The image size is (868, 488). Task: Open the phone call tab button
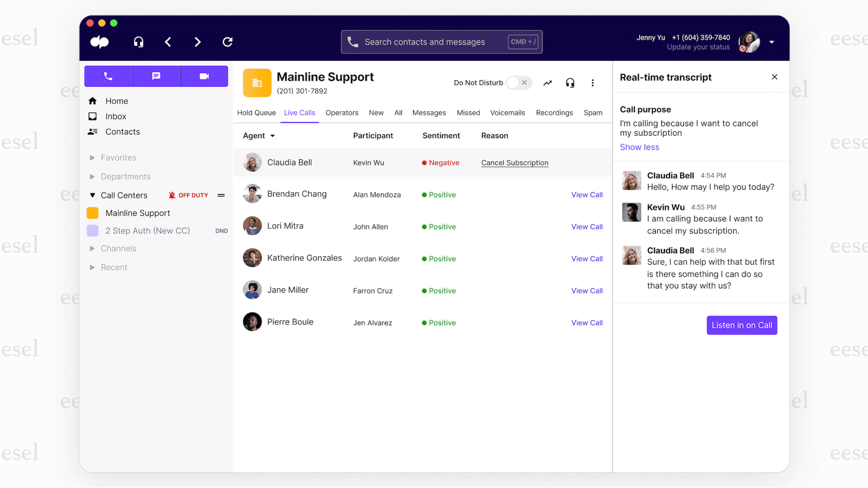click(108, 76)
